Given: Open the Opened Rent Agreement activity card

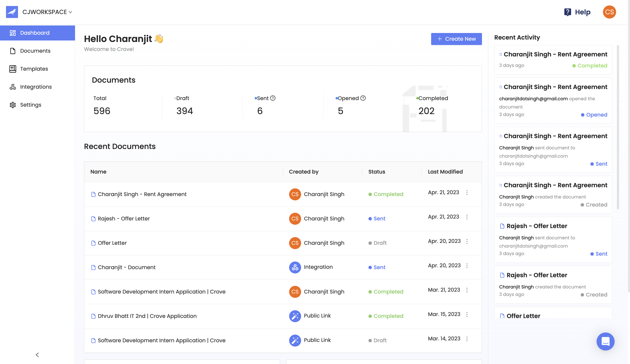Looking at the screenshot, I should (x=553, y=100).
